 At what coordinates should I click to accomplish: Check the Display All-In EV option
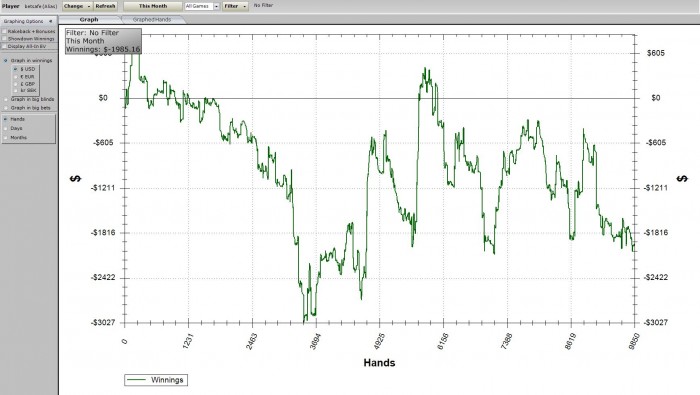point(4,46)
